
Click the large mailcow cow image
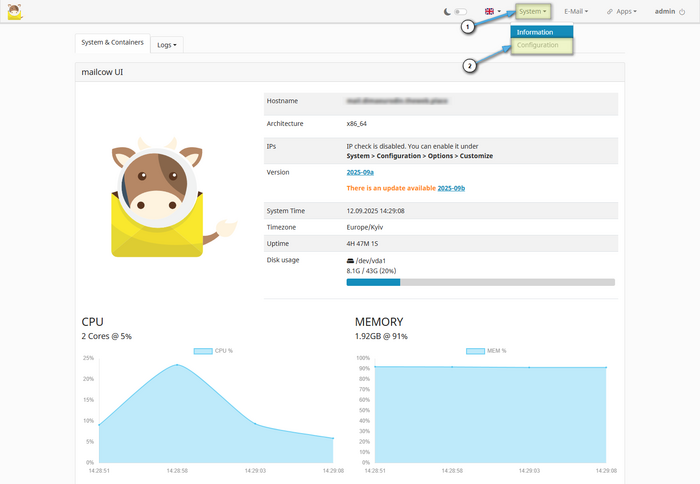point(173,197)
